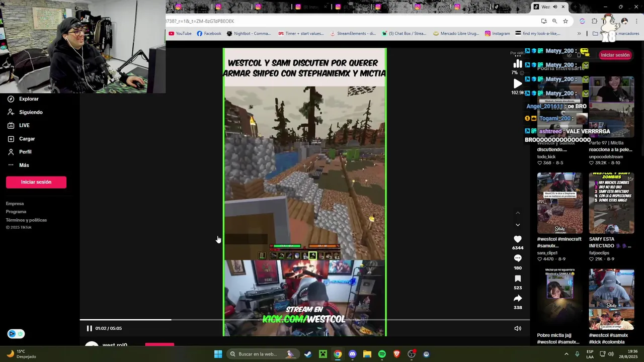Expand the Más options in sidebar
Image resolution: width=644 pixels, height=362 pixels.
(18, 165)
